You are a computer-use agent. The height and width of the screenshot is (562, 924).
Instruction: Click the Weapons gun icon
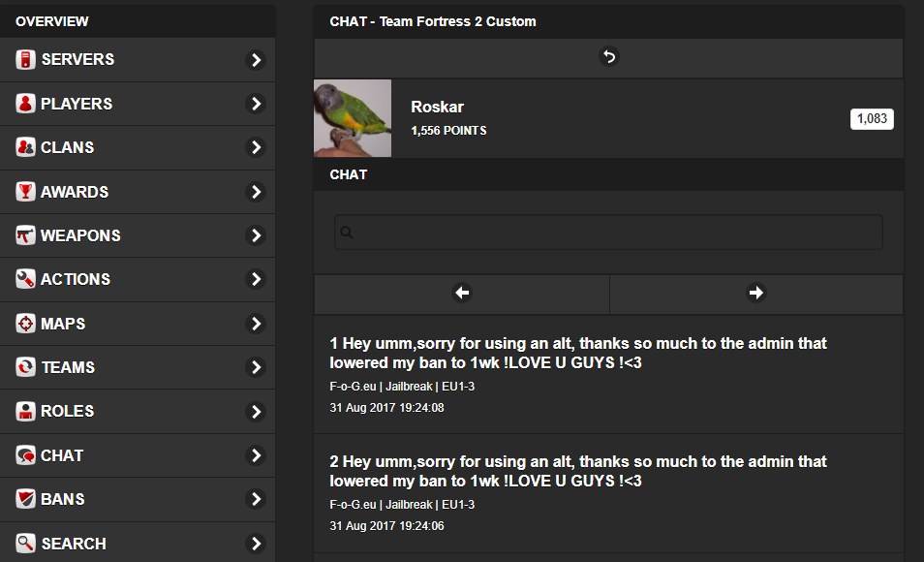(25, 235)
